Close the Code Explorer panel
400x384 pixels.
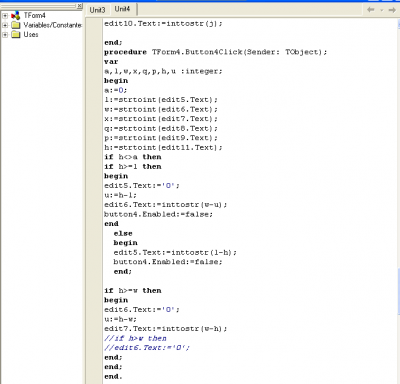(80, 6)
